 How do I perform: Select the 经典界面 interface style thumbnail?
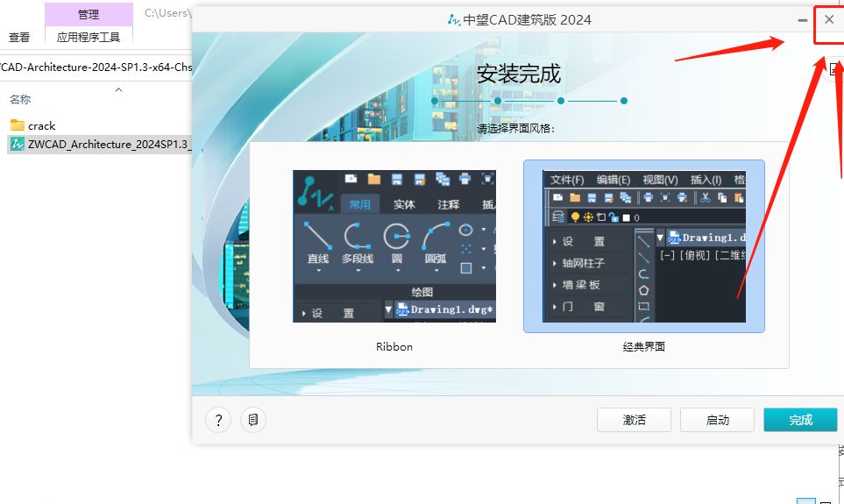click(644, 246)
